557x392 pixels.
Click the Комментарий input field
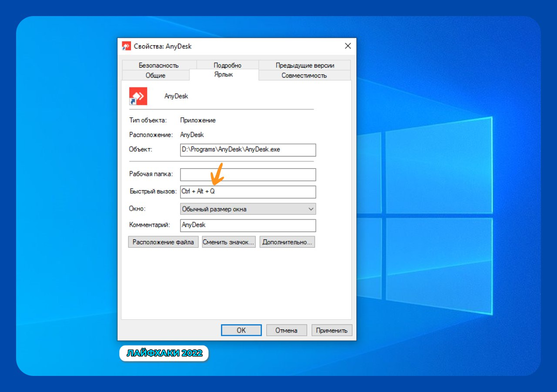pos(248,225)
